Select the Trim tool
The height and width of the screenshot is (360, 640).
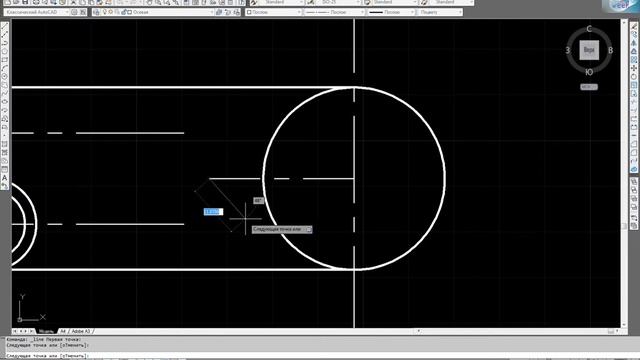point(634,102)
